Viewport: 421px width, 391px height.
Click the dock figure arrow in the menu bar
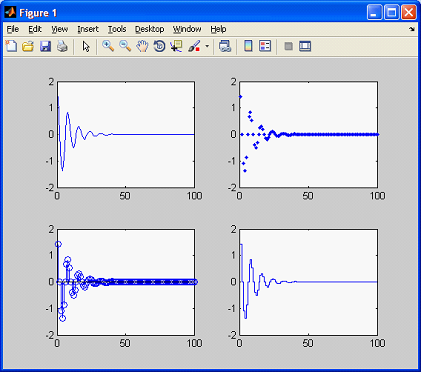pos(412,29)
